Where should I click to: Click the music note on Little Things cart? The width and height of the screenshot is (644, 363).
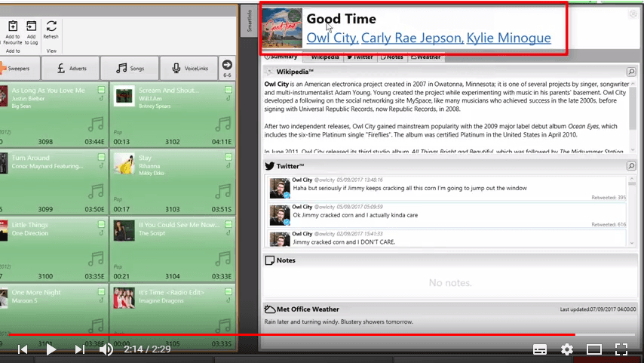pos(96,259)
